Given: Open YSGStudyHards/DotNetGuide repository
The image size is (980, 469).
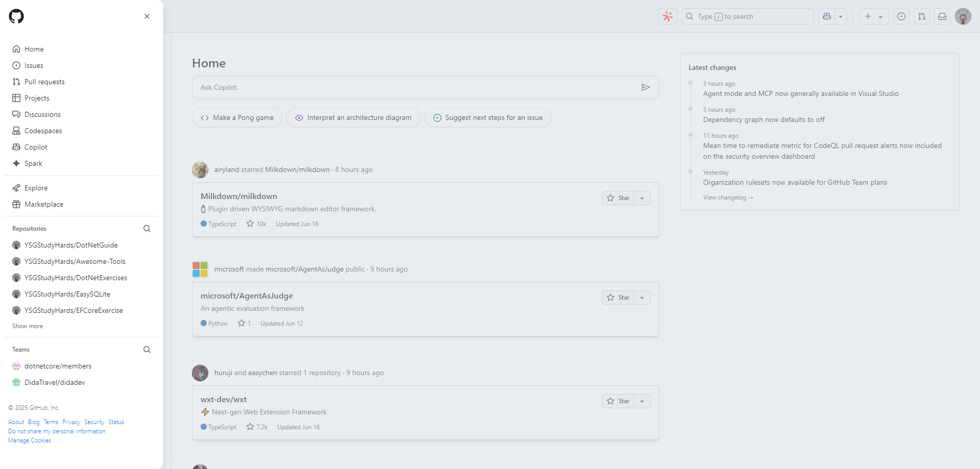Looking at the screenshot, I should click(71, 245).
